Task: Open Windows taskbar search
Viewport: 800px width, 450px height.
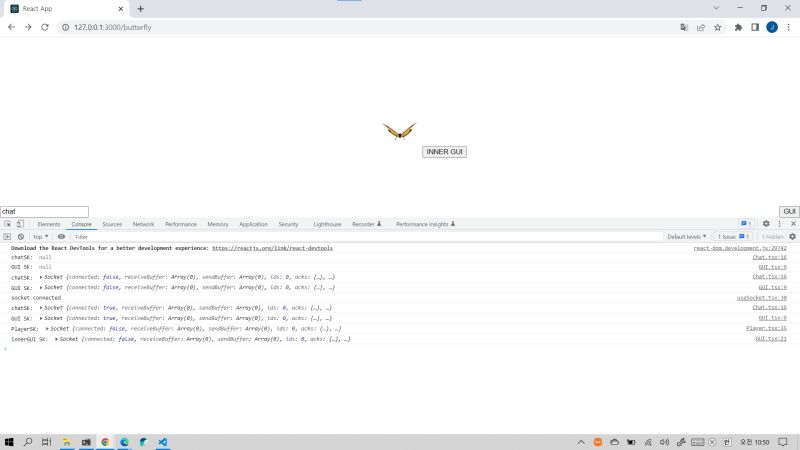Action: point(28,442)
